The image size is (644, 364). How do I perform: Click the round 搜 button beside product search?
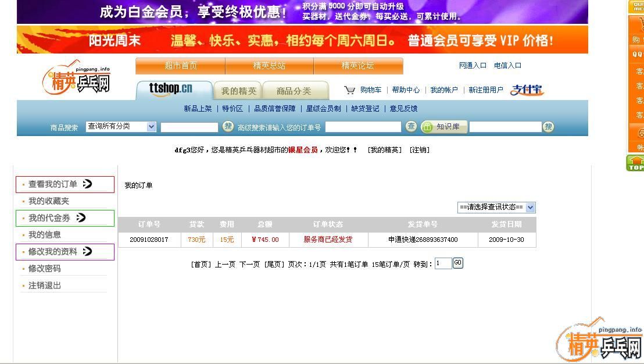point(228,127)
